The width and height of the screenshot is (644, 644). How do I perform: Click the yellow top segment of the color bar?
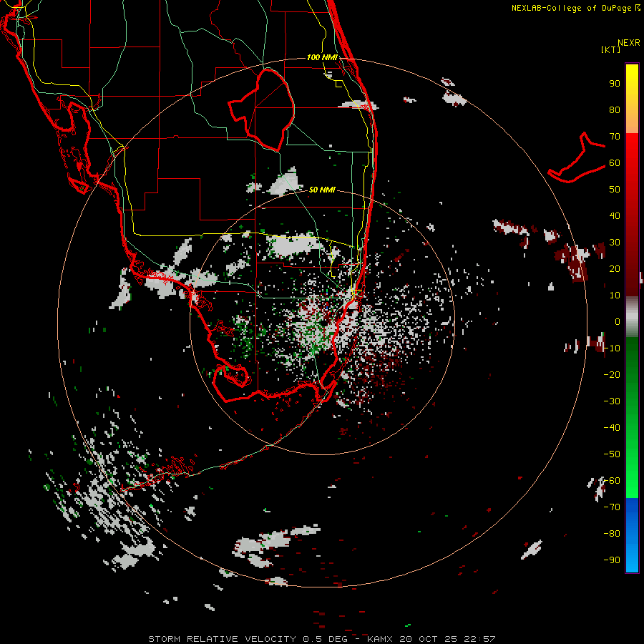(632, 99)
